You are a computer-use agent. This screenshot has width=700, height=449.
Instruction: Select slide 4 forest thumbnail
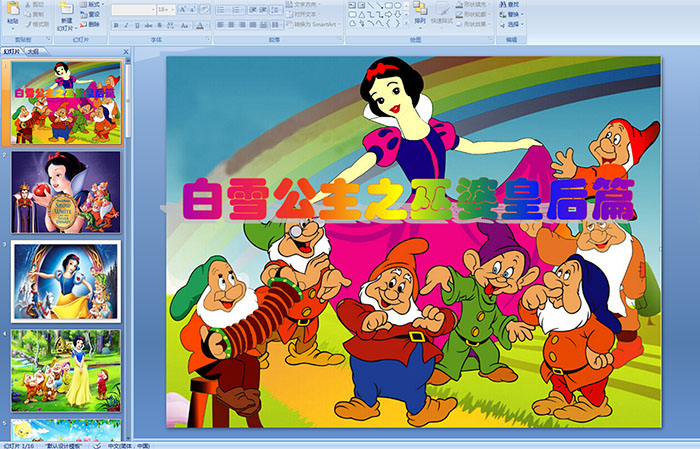tap(66, 371)
